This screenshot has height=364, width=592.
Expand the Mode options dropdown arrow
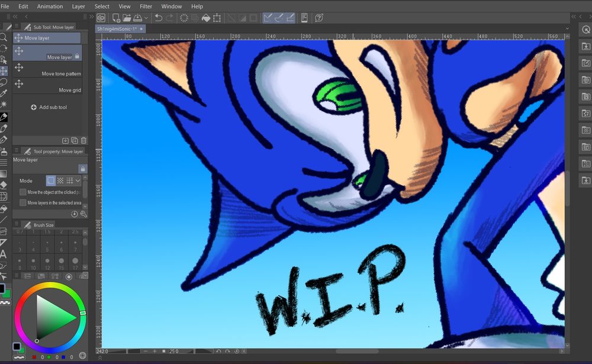point(78,181)
